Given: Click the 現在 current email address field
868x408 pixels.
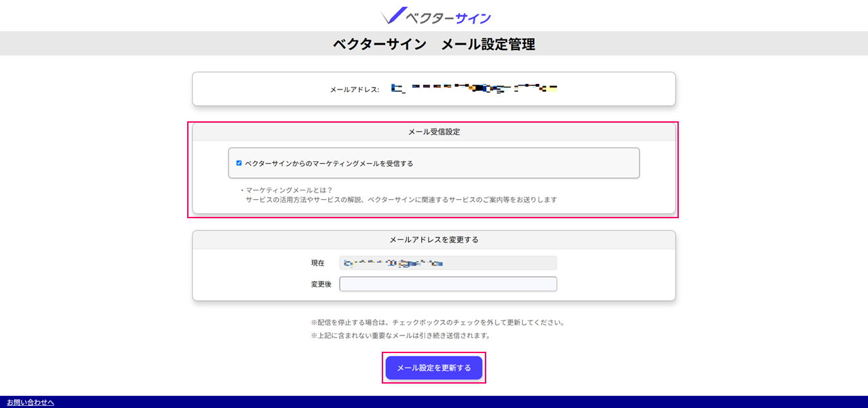Looking at the screenshot, I should [448, 263].
